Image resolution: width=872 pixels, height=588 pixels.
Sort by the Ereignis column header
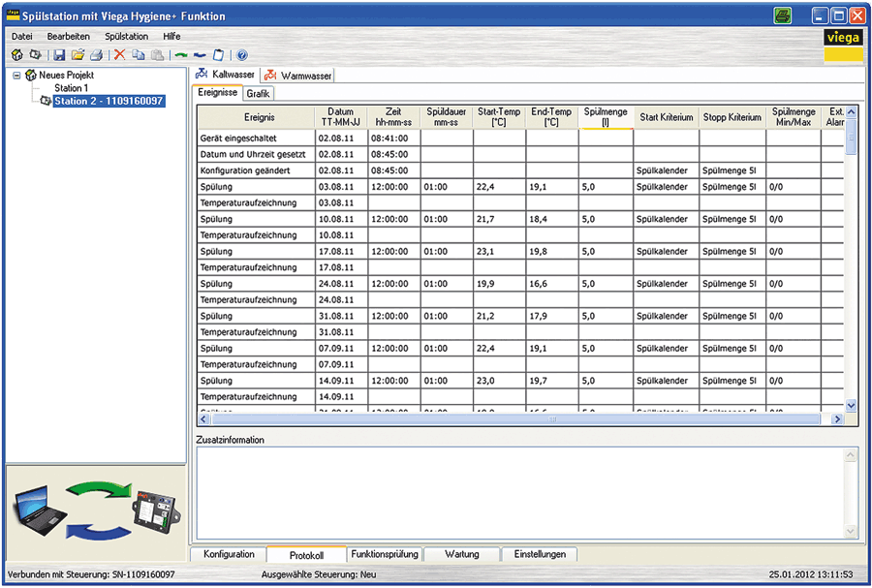click(257, 117)
